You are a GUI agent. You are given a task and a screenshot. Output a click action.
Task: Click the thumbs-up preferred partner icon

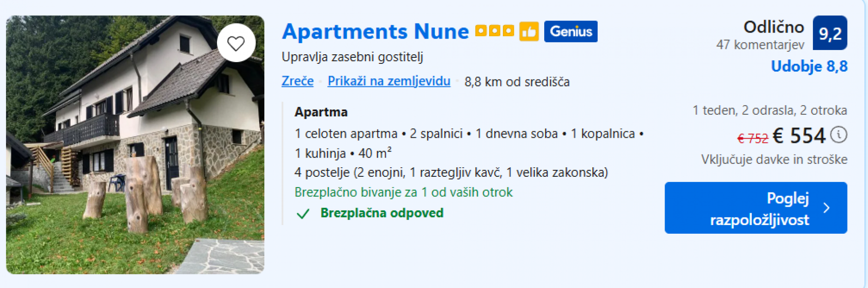coord(529,32)
